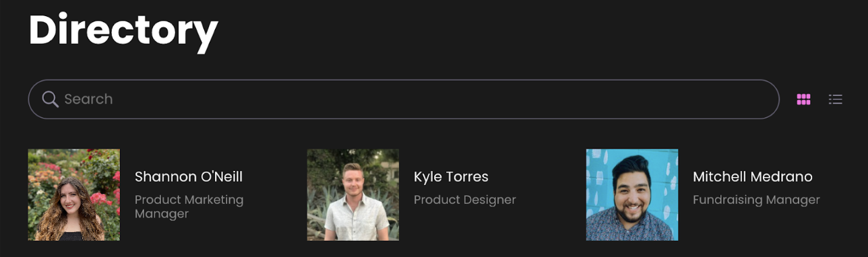
Task: Click the Fundraising Manager job title
Action: coord(756,200)
